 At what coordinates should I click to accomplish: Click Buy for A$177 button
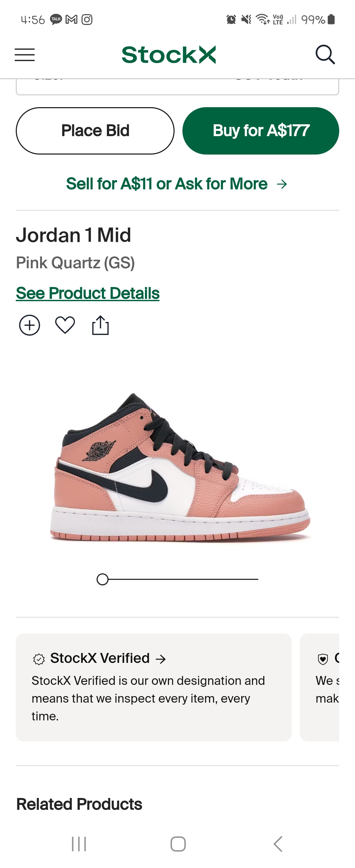point(261,131)
